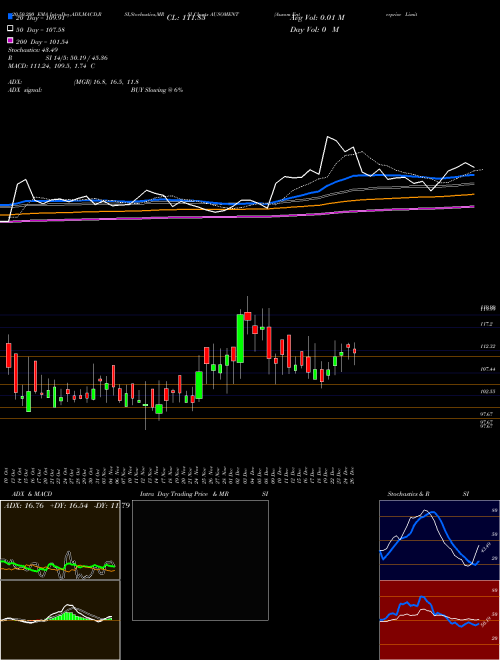Click the '(MGR) 16.8, 16.5, 11.8' ADX values
This screenshot has height=660, width=500.
coord(106,82)
